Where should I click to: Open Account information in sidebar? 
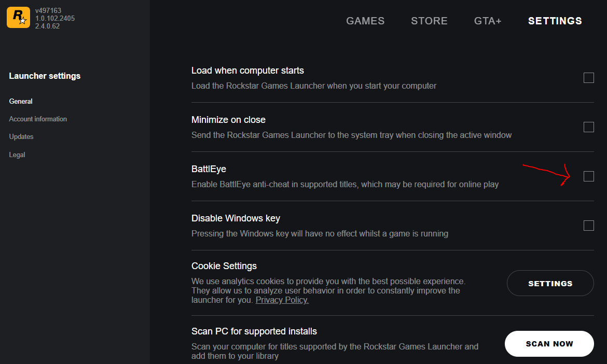coord(38,119)
